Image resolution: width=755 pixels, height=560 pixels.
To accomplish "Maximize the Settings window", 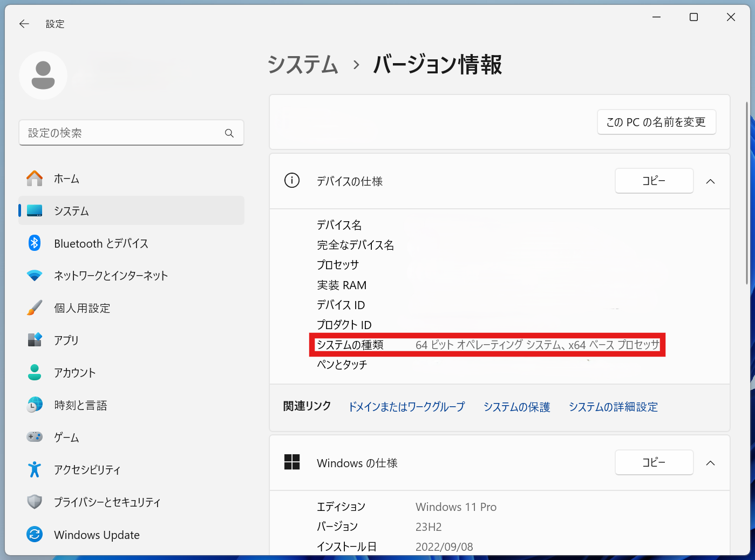I will point(693,17).
